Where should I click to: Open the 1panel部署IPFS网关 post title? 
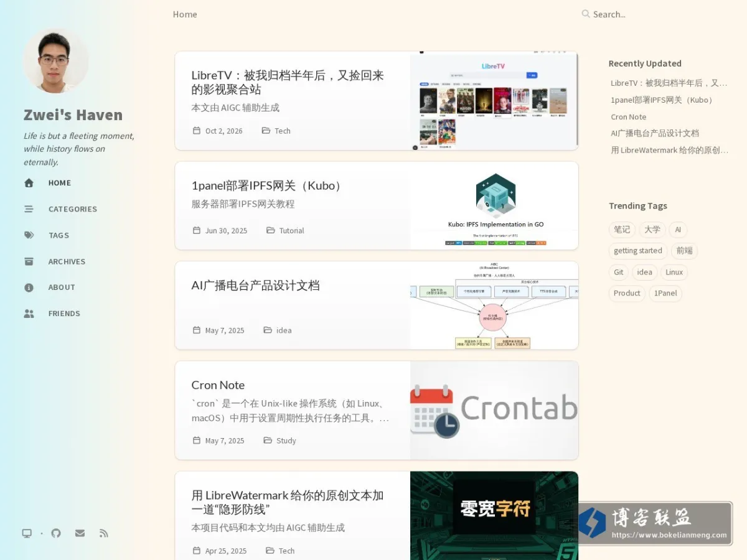267,185
